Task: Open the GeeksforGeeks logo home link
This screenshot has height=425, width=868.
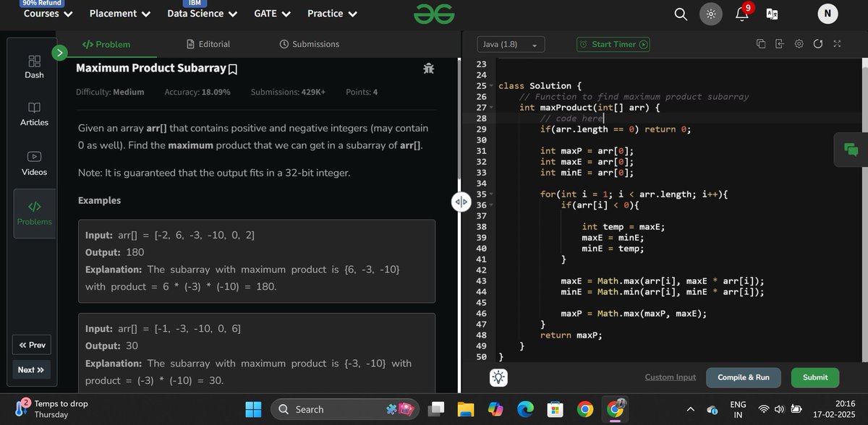Action: pyautogui.click(x=434, y=13)
